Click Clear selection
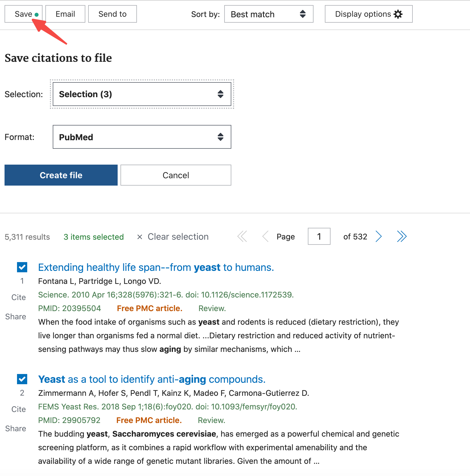Image resolution: width=470 pixels, height=476 pixels. (173, 237)
